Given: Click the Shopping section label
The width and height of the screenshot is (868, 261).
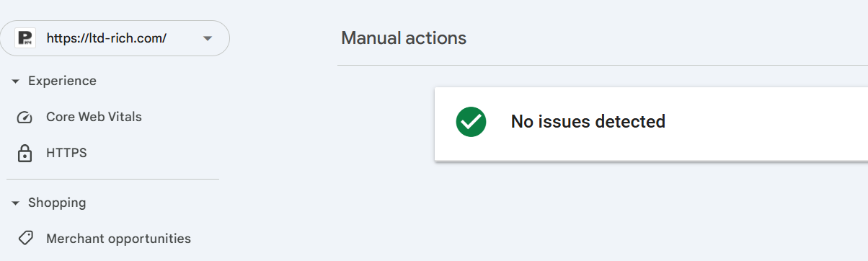Looking at the screenshot, I should click(57, 203).
